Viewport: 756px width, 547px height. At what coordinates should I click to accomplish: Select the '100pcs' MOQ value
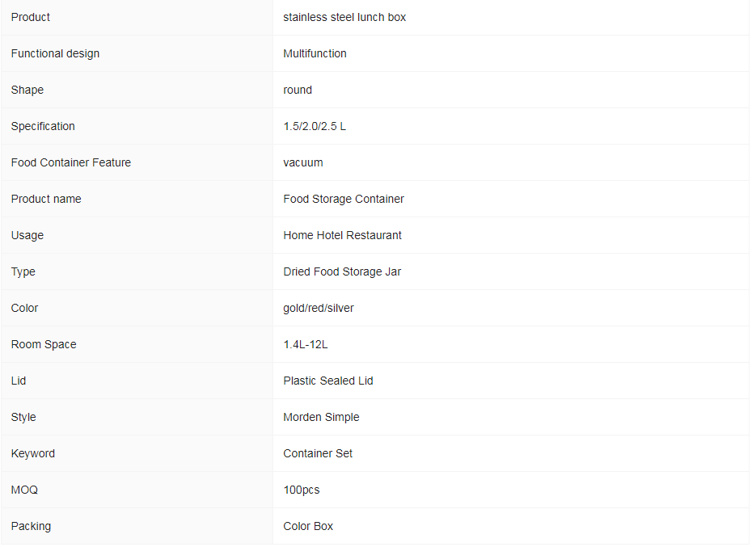pyautogui.click(x=302, y=490)
